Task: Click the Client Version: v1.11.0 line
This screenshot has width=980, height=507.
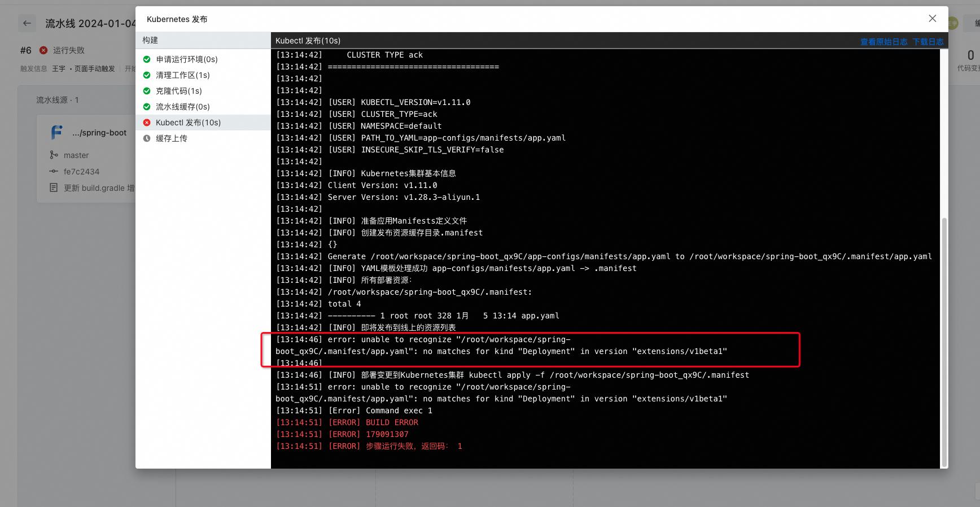Action: click(357, 185)
